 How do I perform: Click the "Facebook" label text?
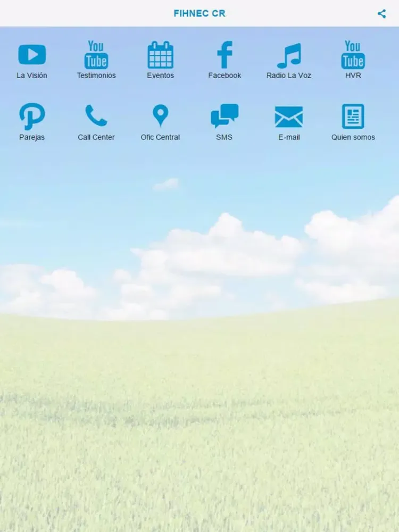225,76
